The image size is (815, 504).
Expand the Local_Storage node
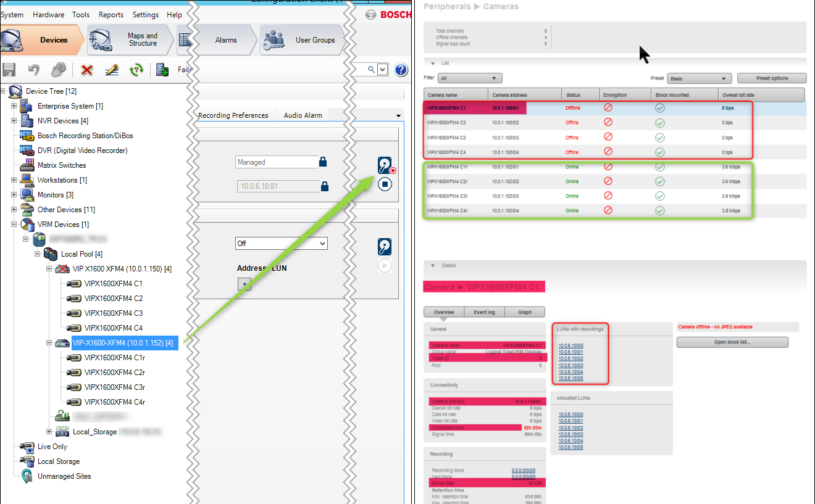click(x=49, y=432)
